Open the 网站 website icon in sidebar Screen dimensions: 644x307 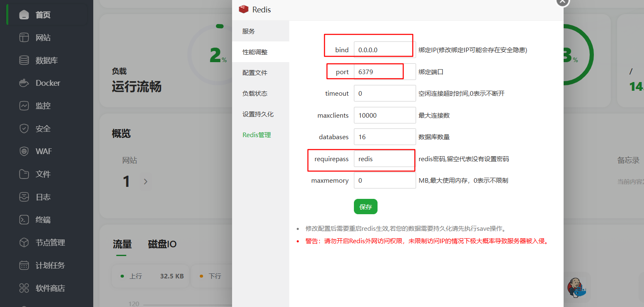(24, 38)
